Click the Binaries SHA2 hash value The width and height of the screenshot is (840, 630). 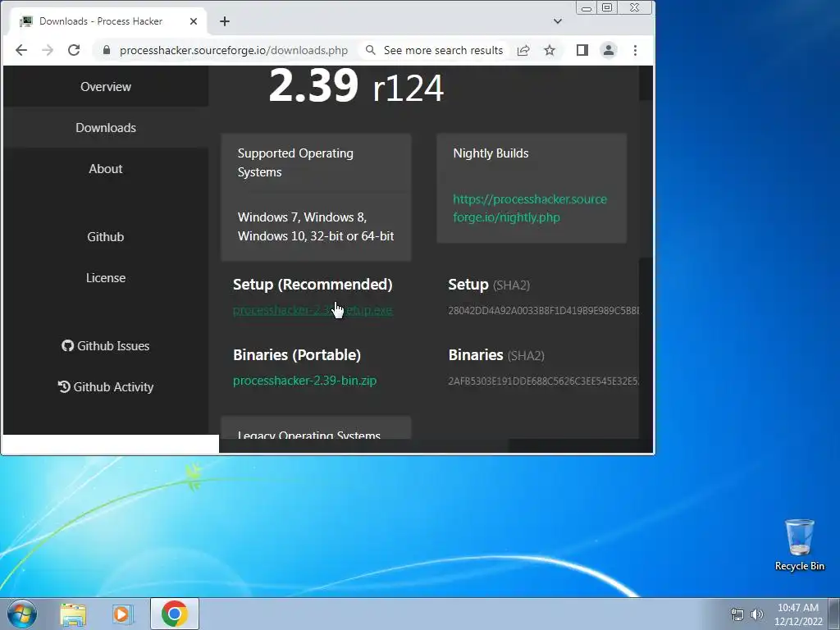coord(543,381)
